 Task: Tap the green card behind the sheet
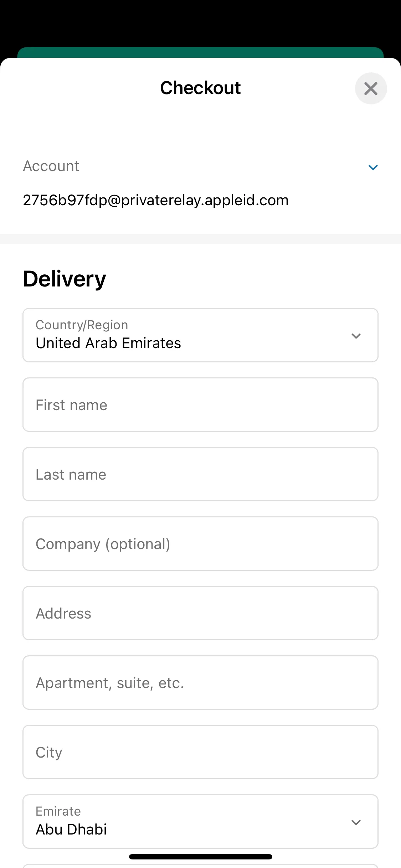(200, 52)
